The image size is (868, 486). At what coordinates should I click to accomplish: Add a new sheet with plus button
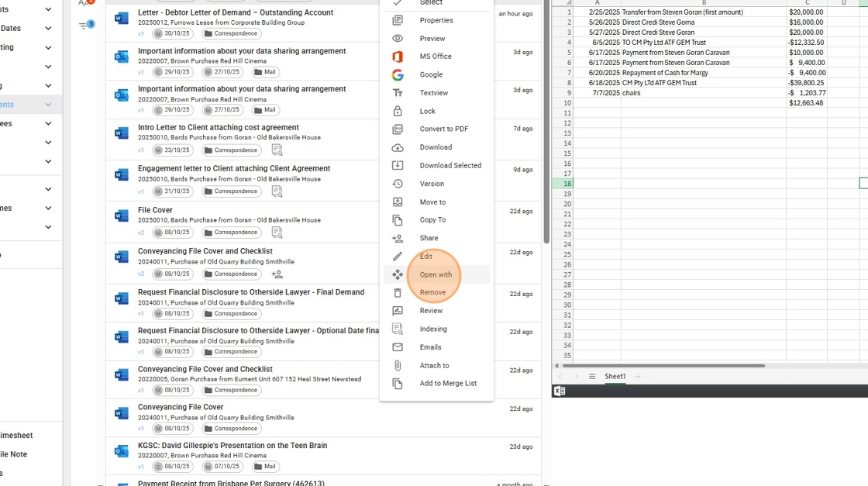(x=638, y=377)
